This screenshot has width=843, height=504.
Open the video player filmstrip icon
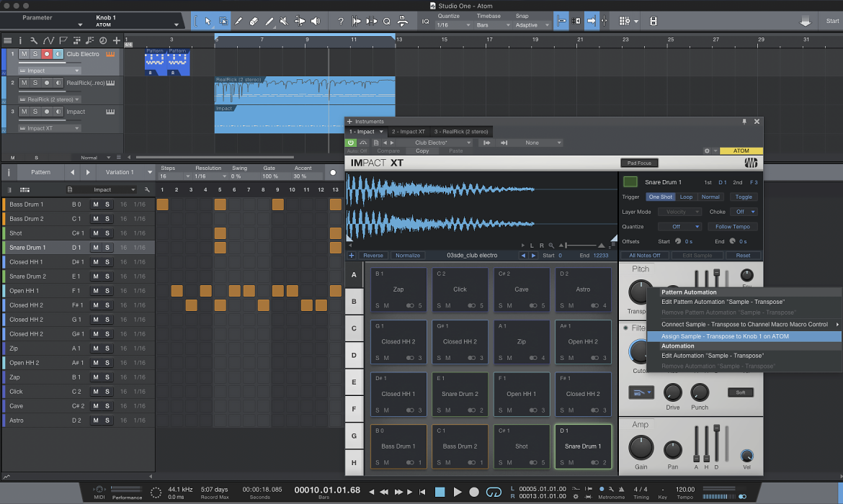coord(654,22)
